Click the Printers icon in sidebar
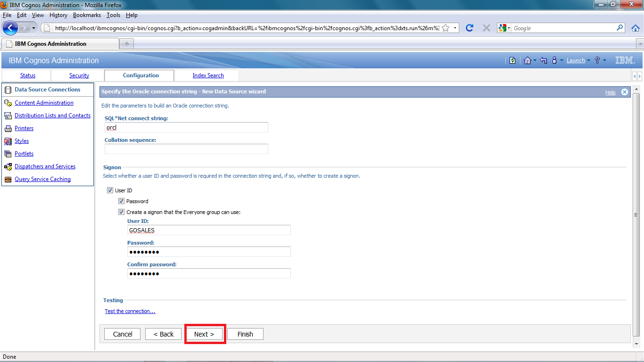The image size is (644, 362). point(8,128)
